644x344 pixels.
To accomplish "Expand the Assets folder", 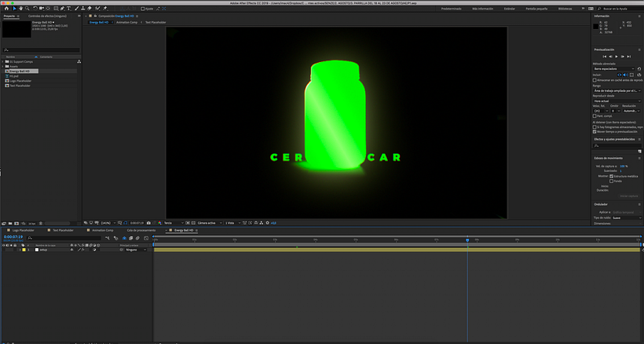I will coord(3,66).
